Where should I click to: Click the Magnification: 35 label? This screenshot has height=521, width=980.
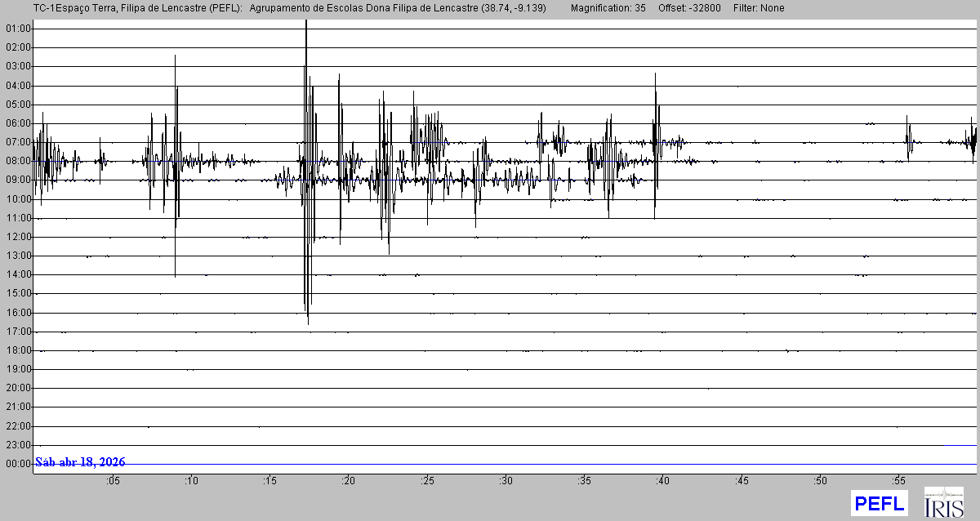(608, 8)
